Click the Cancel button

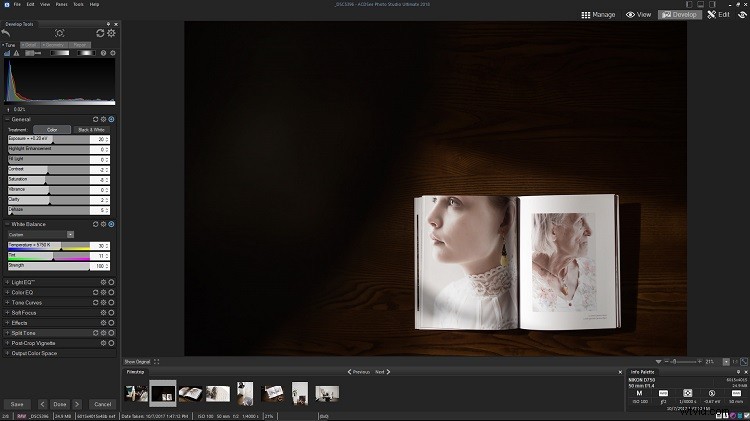102,404
